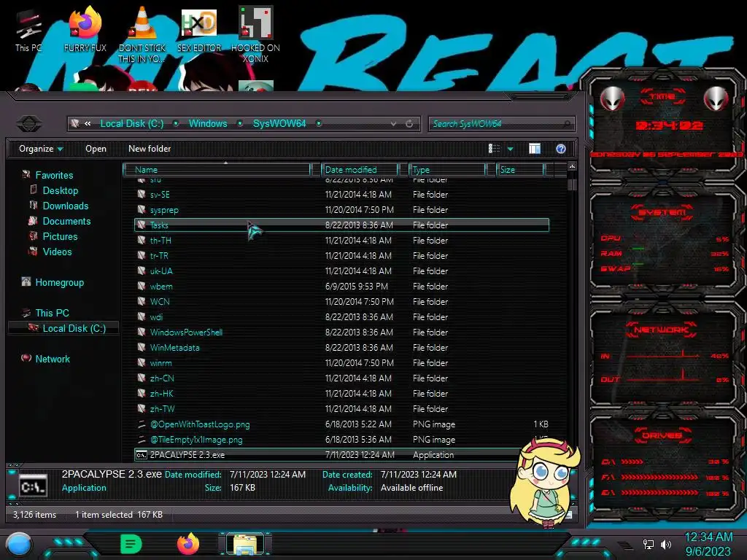Open Firefox from the taskbar

point(188,544)
